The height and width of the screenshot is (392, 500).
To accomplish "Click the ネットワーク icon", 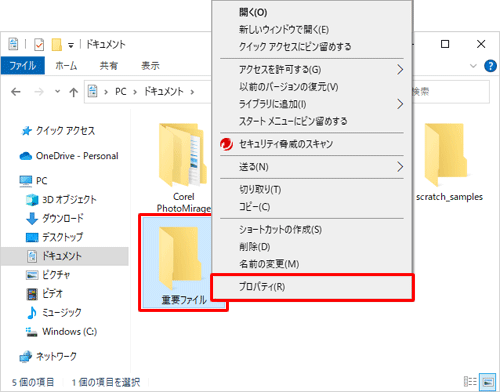I will coord(26,357).
